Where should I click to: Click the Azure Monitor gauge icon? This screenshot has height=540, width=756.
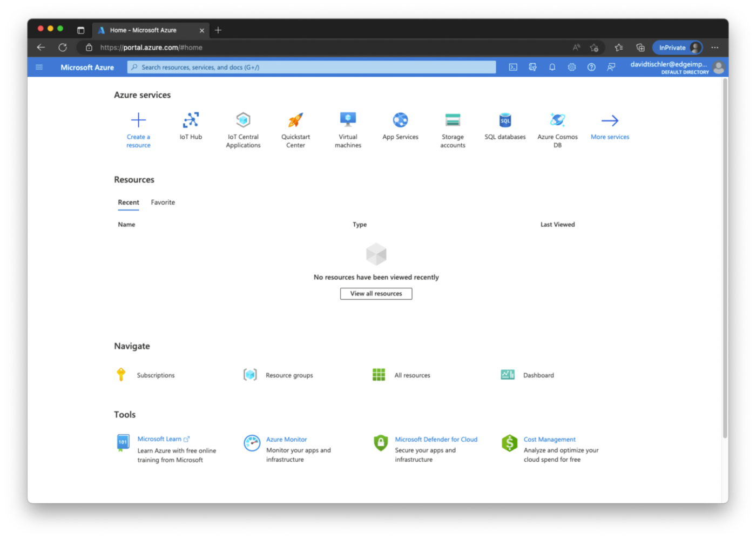click(252, 443)
